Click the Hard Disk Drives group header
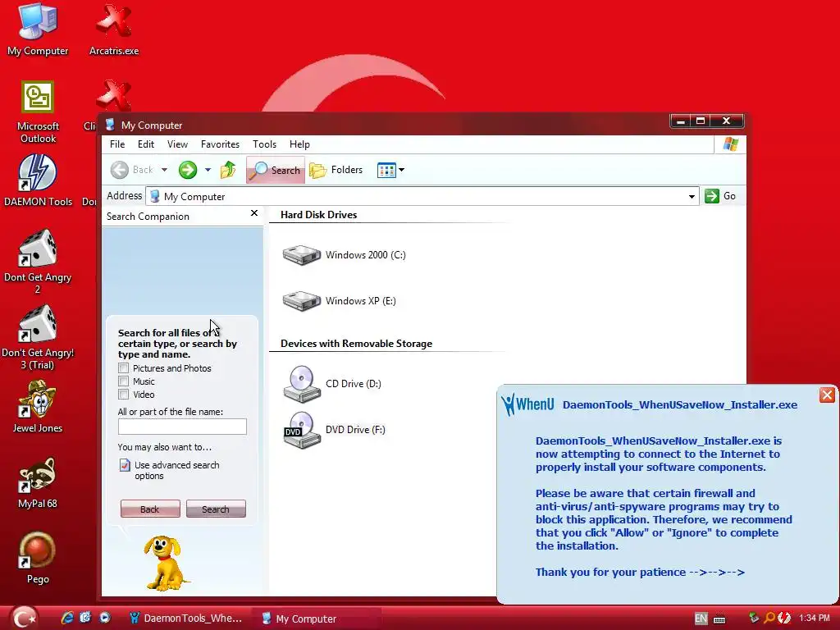Image resolution: width=840 pixels, height=630 pixels. pos(319,215)
